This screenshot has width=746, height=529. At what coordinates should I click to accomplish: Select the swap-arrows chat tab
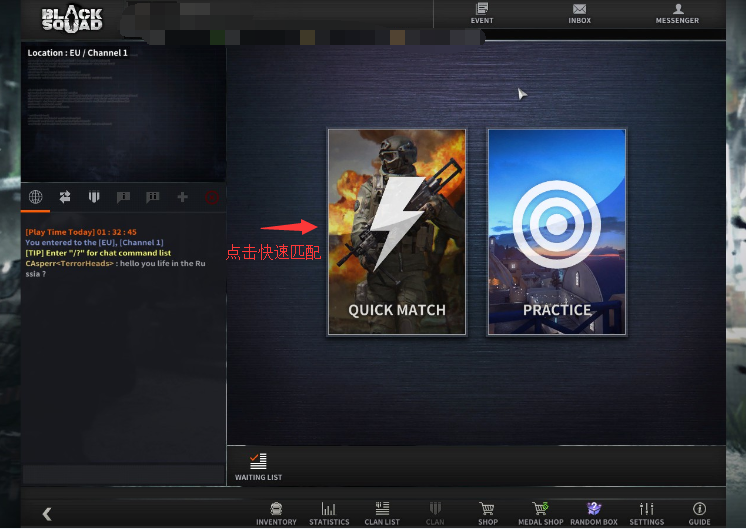coord(65,196)
